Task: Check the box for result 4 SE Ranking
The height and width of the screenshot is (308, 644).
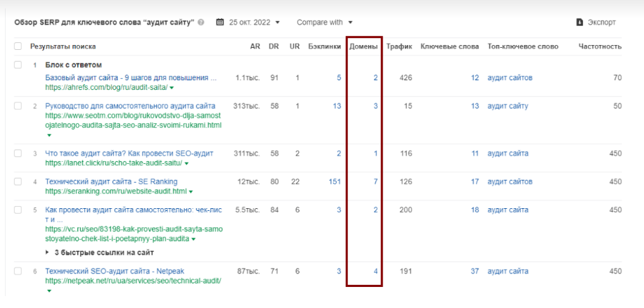Action: [18, 181]
